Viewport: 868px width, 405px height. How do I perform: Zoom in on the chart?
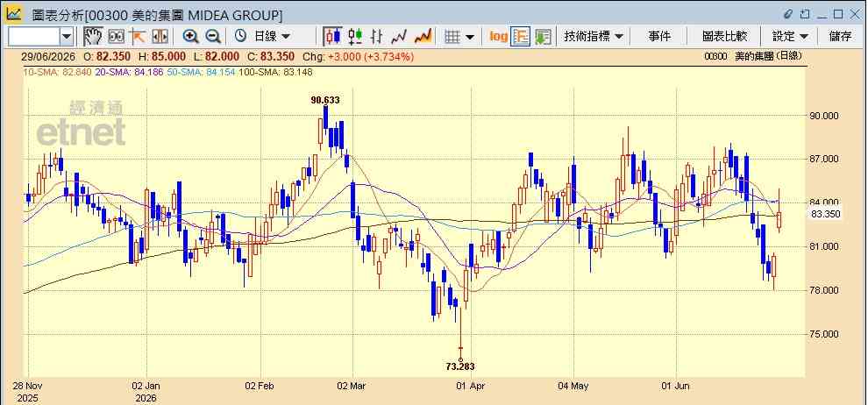pyautogui.click(x=190, y=37)
